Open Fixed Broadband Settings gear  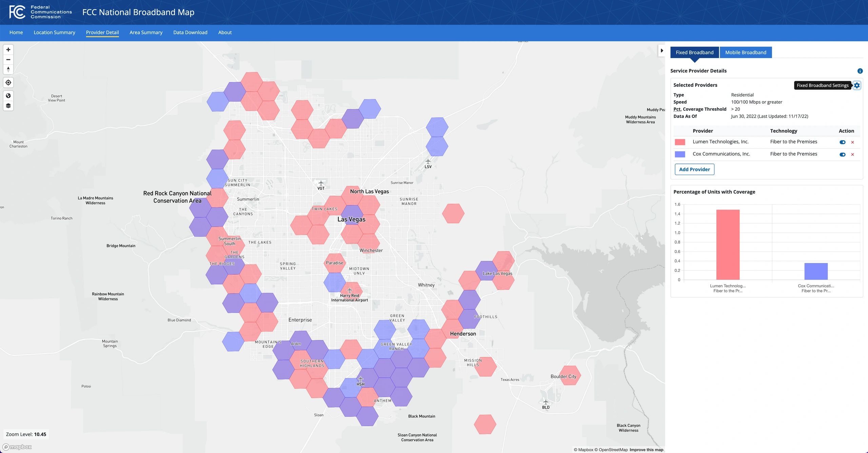click(857, 85)
